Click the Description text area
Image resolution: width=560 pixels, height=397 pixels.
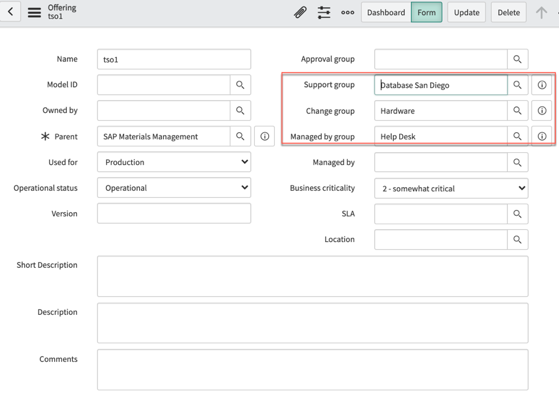coord(312,323)
